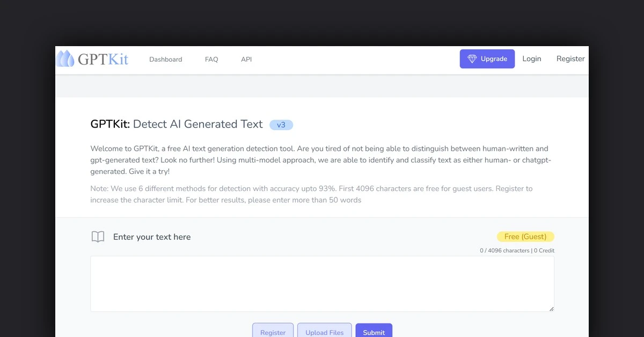Screen dimensions: 644x337
Task: Click Register in the top navigation
Action: pyautogui.click(x=570, y=58)
